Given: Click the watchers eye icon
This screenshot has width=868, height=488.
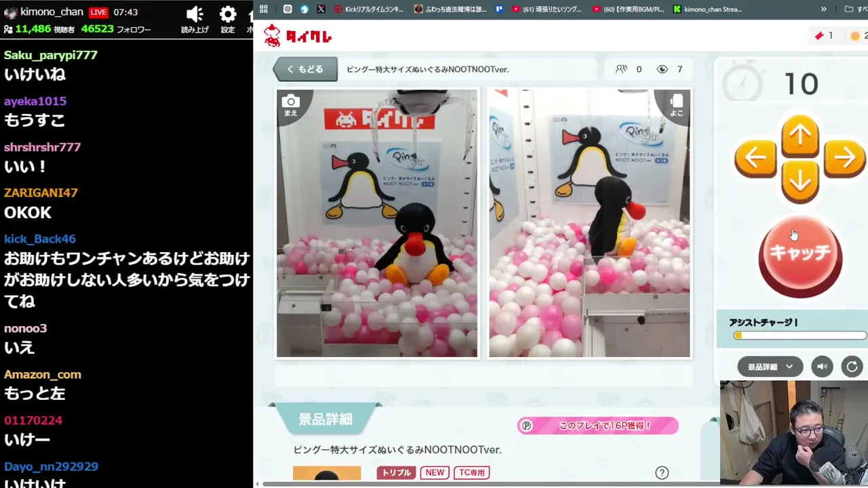Looking at the screenshot, I should pos(663,69).
